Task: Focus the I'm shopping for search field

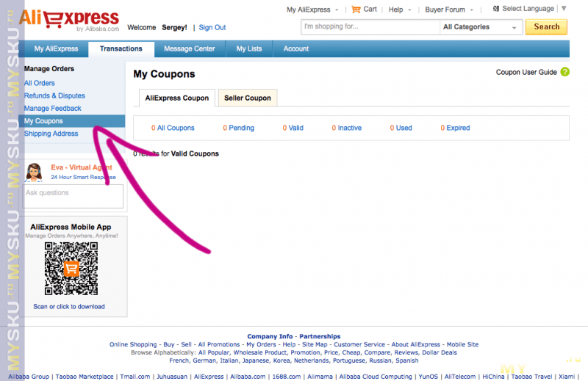Action: coord(370,27)
